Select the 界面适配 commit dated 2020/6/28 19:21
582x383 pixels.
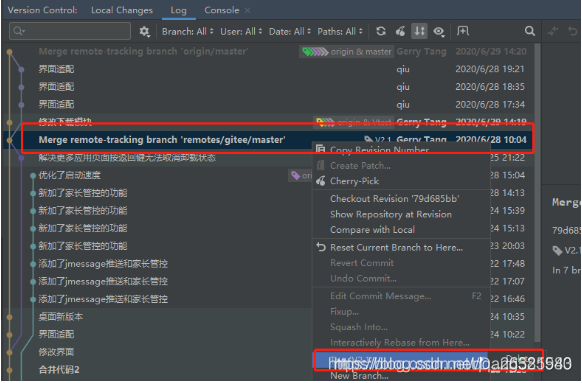point(269,69)
